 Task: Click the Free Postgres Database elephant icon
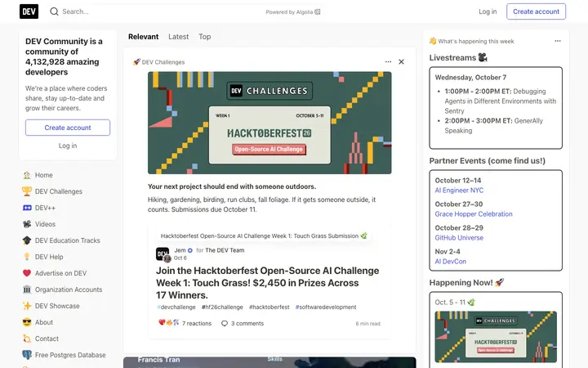(27, 355)
